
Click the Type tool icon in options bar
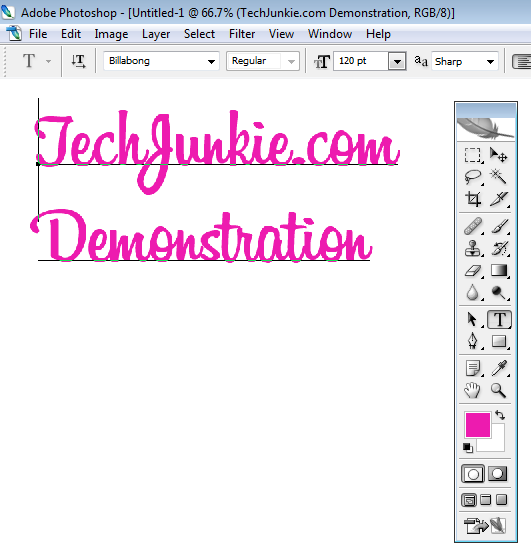coord(29,61)
